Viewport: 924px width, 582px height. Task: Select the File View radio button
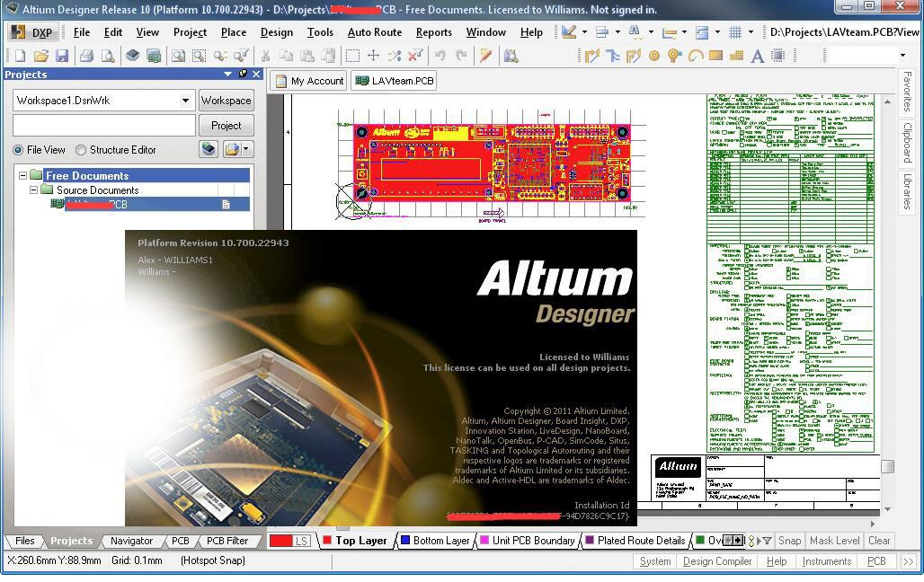tap(18, 150)
